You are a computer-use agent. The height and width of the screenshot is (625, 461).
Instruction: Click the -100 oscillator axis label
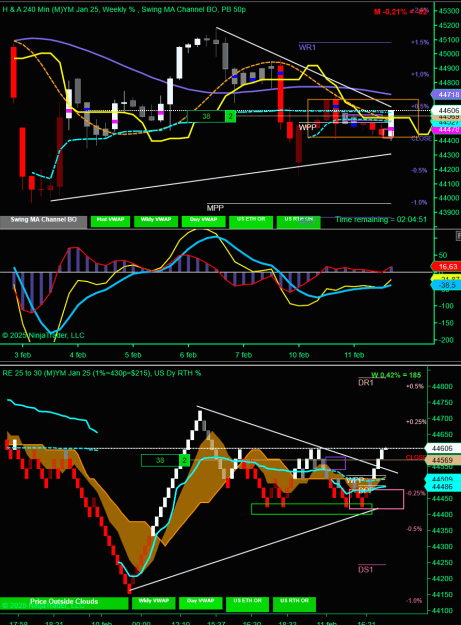click(445, 306)
